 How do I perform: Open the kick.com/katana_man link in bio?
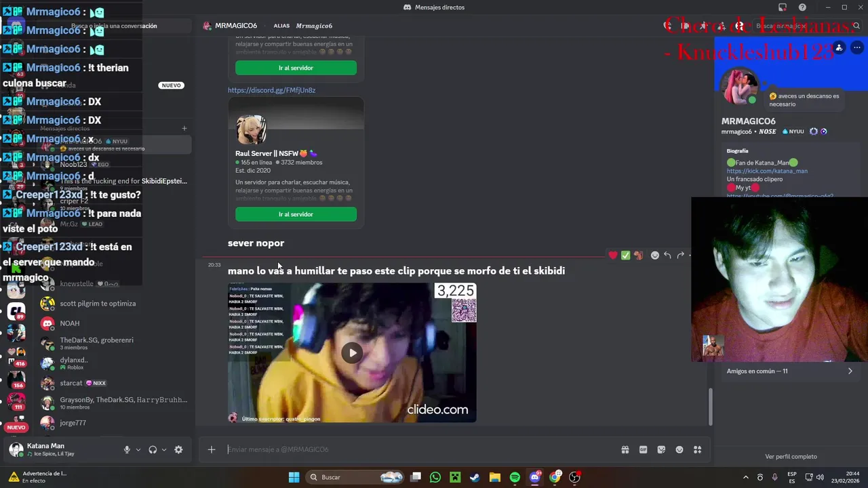pyautogui.click(x=767, y=171)
